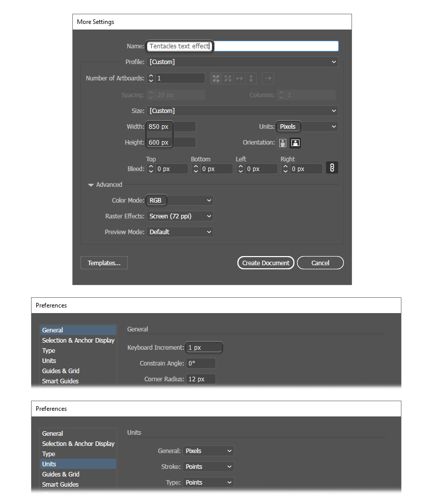Click the Number of Artboards up stepper arrow
The width and height of the screenshot is (433, 504).
(151, 76)
